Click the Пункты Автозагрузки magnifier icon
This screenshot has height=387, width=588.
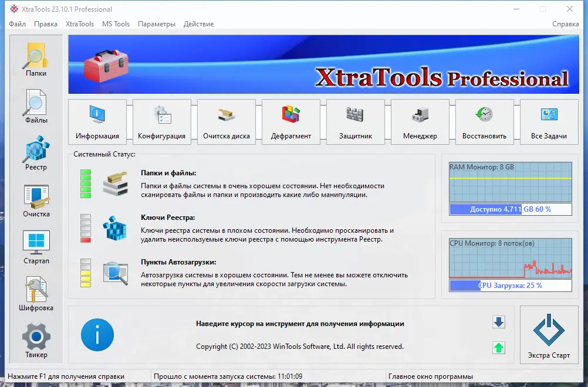coord(116,273)
